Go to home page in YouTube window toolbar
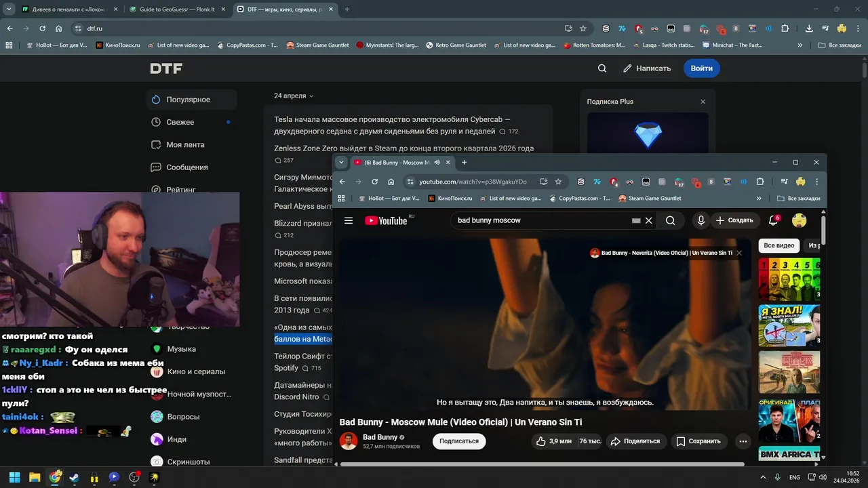 tap(391, 182)
